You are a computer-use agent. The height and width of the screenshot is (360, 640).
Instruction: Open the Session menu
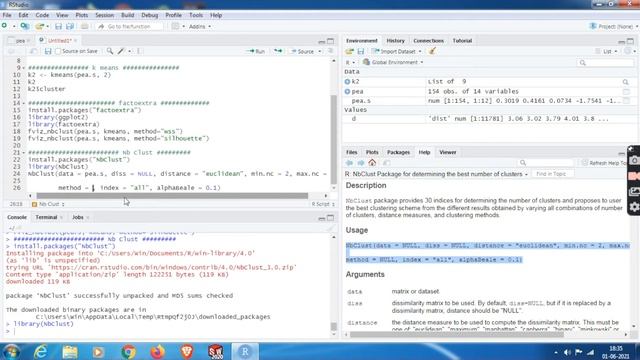click(x=104, y=15)
